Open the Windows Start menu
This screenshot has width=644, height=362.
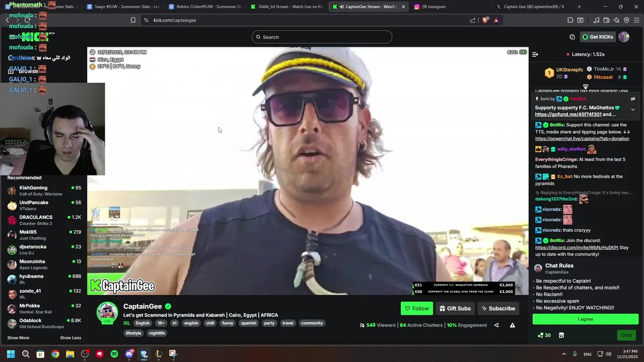tap(11, 354)
